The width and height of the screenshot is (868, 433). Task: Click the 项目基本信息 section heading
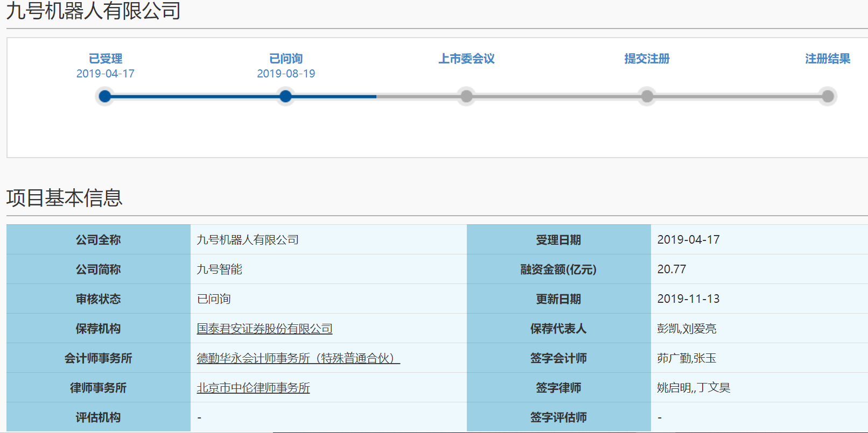coord(64,198)
